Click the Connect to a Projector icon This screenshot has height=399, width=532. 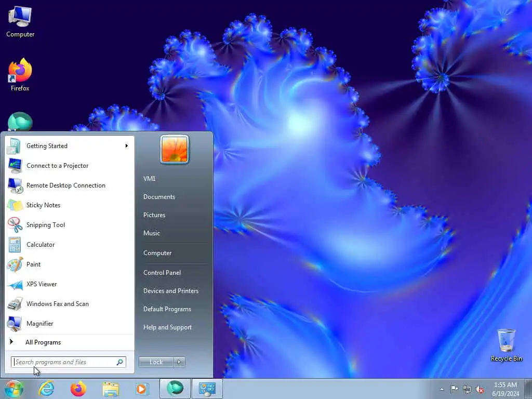point(15,166)
